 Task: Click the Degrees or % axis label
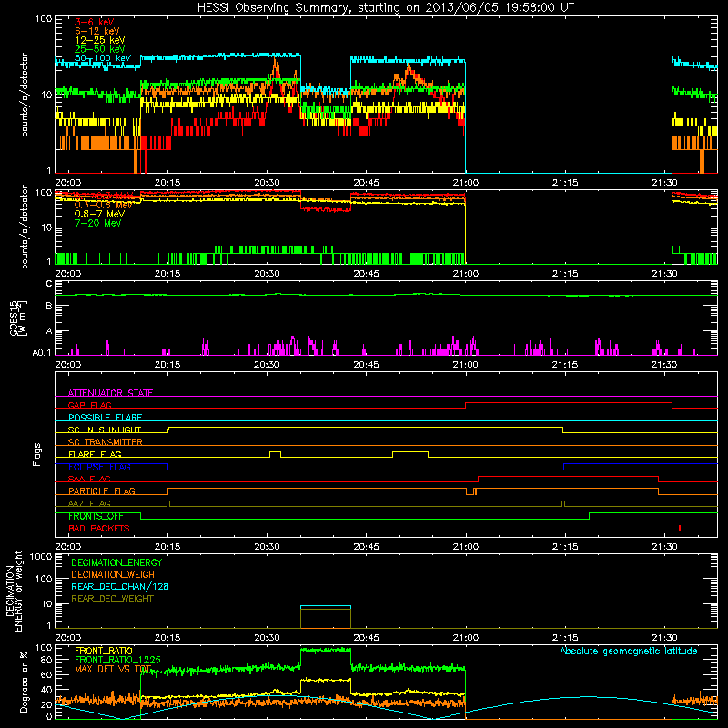point(24,682)
